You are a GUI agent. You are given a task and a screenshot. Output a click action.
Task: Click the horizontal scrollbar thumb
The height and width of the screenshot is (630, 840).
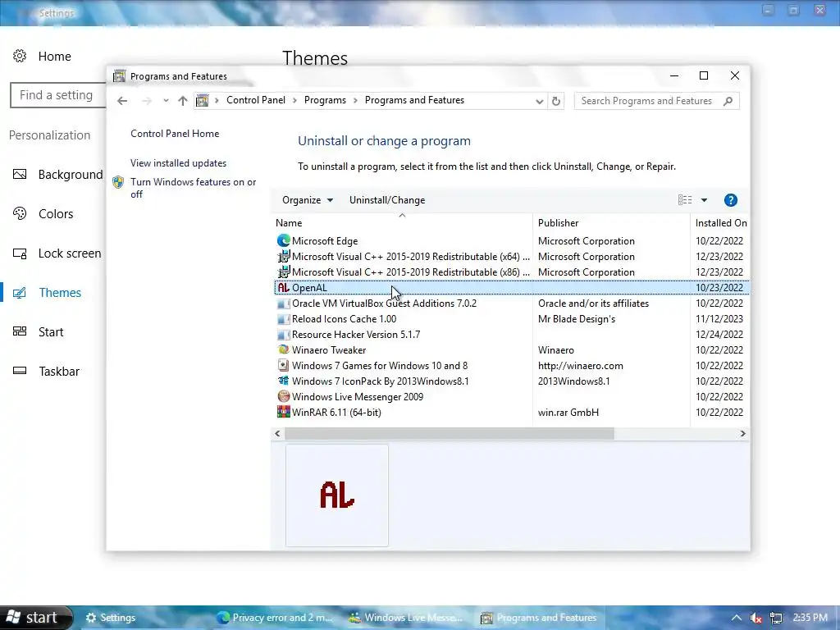click(449, 433)
